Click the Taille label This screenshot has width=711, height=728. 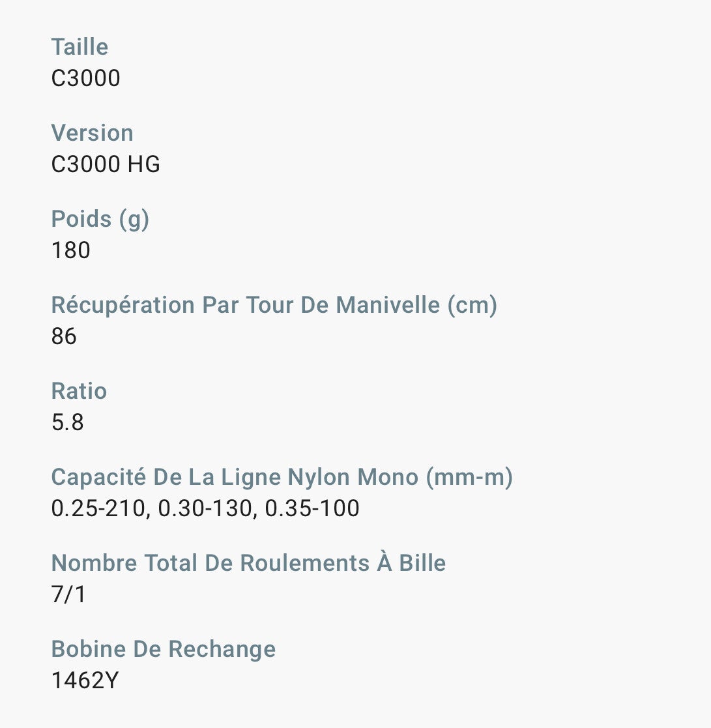(x=80, y=47)
